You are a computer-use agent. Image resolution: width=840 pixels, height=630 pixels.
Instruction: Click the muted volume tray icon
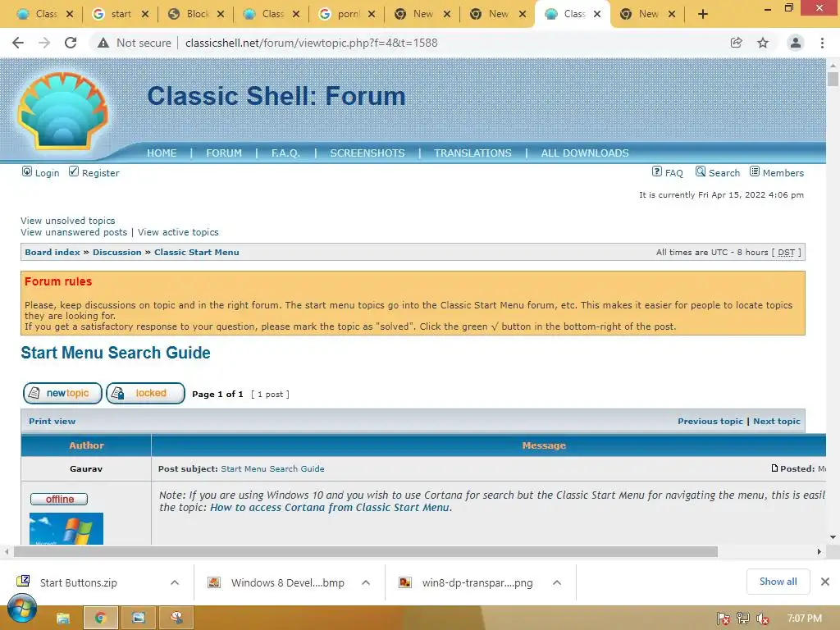pyautogui.click(x=762, y=619)
